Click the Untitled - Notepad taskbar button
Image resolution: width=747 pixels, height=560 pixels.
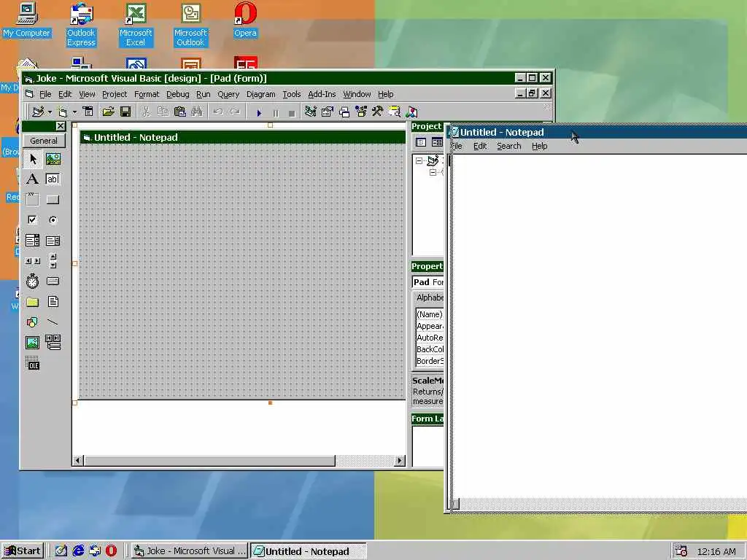point(309,551)
